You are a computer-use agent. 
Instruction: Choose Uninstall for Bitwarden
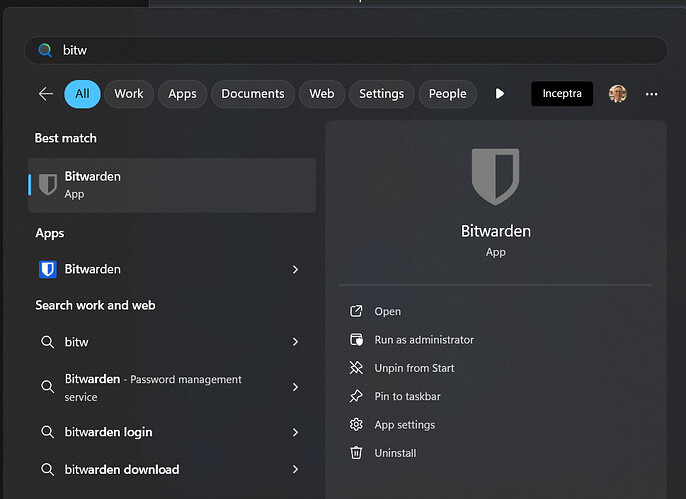(396, 453)
